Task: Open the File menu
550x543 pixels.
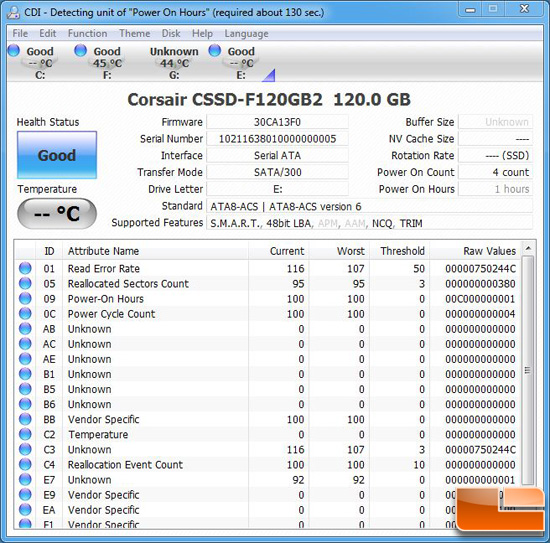Action: click(20, 33)
